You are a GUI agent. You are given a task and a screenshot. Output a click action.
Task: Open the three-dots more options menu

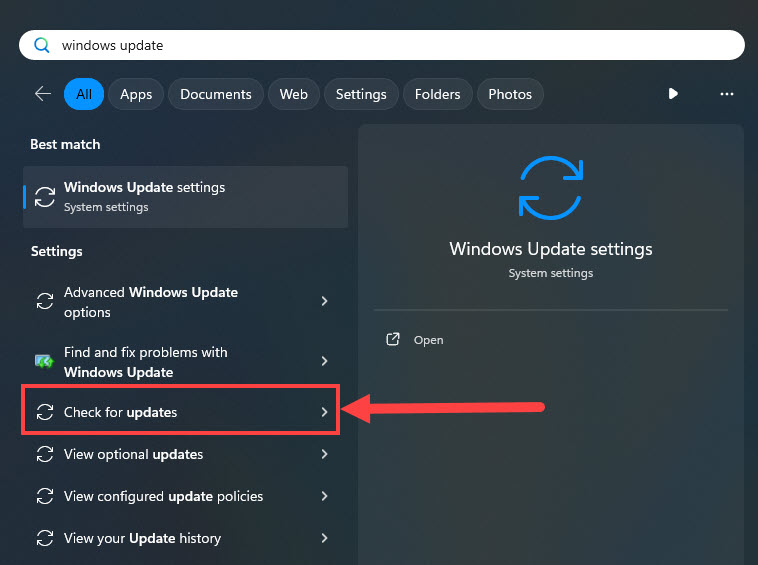pyautogui.click(x=727, y=94)
